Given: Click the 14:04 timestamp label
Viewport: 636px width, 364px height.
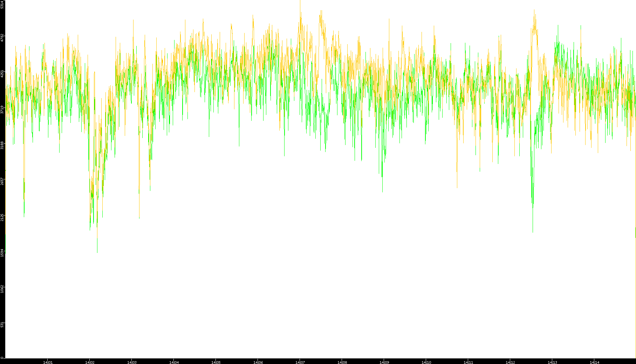Looking at the screenshot, I should [x=174, y=362].
